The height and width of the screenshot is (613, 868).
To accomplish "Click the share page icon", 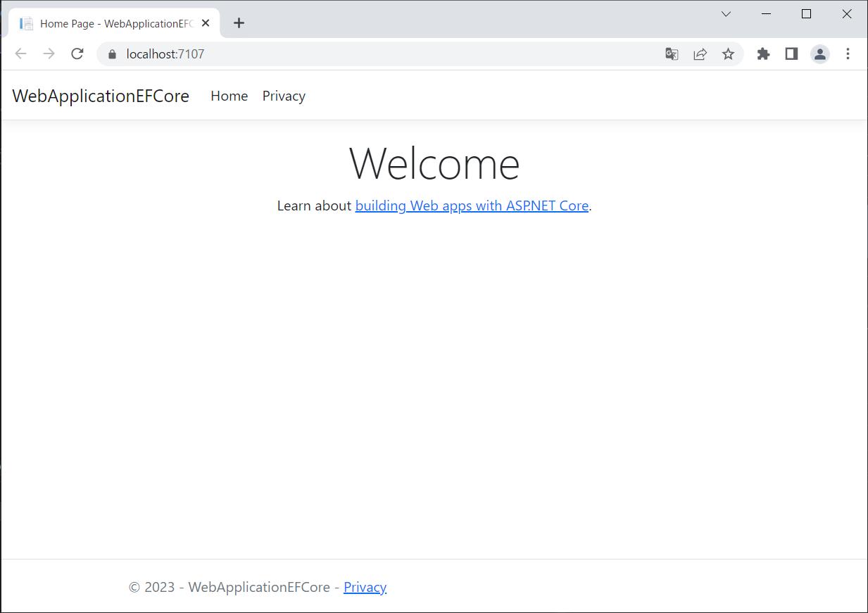I will tap(700, 54).
